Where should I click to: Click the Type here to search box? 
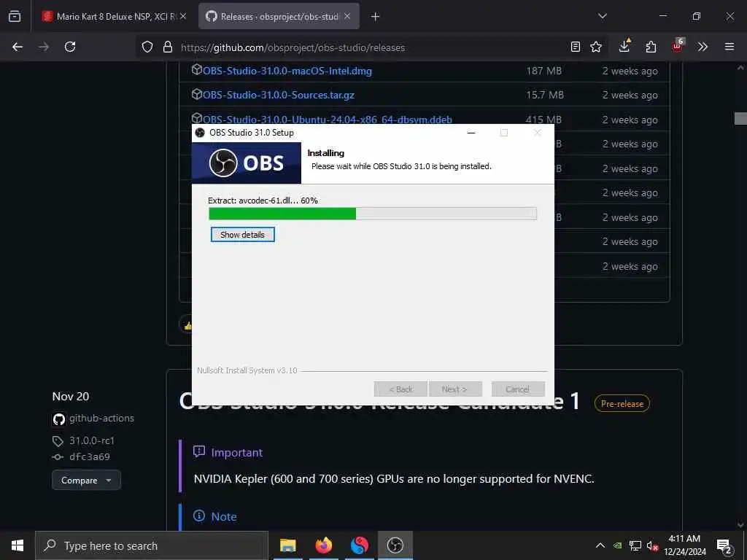coord(152,545)
